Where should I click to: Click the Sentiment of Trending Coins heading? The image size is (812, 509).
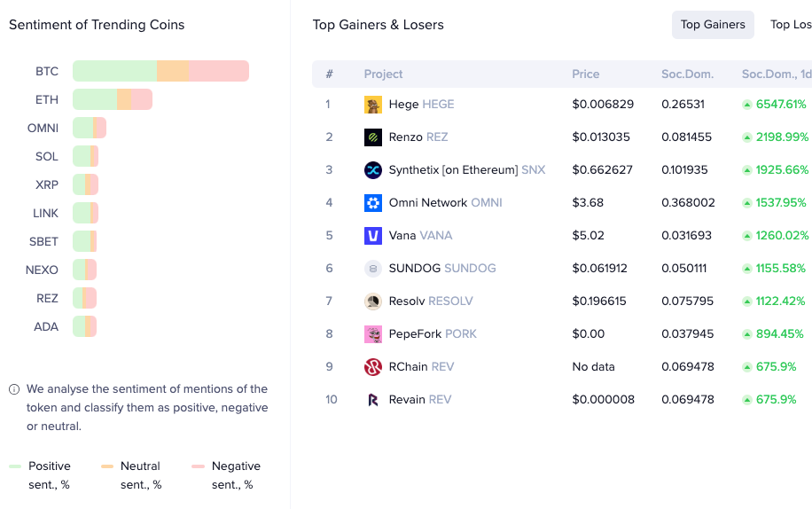pyautogui.click(x=97, y=25)
